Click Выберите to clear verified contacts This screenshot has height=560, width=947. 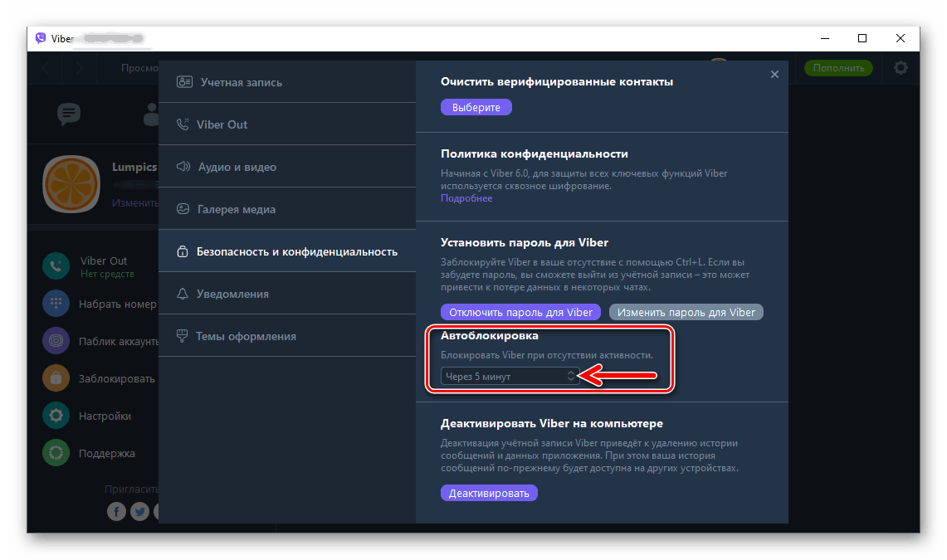[x=476, y=107]
